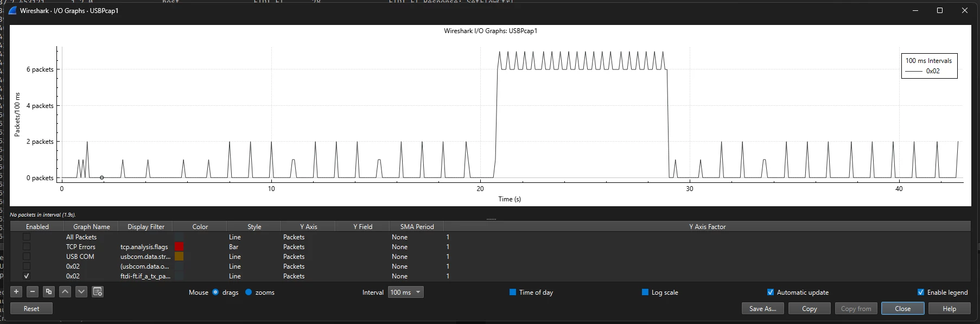Move the selected graph down

click(x=81, y=292)
